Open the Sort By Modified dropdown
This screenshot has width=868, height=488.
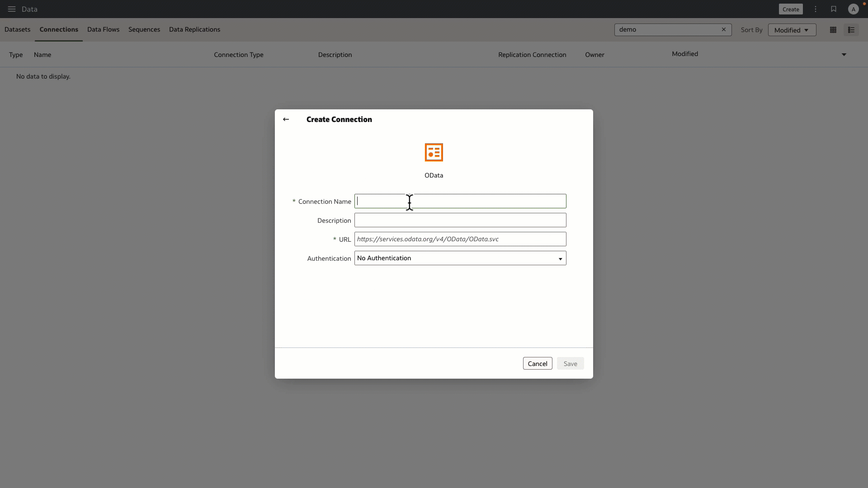tap(792, 30)
